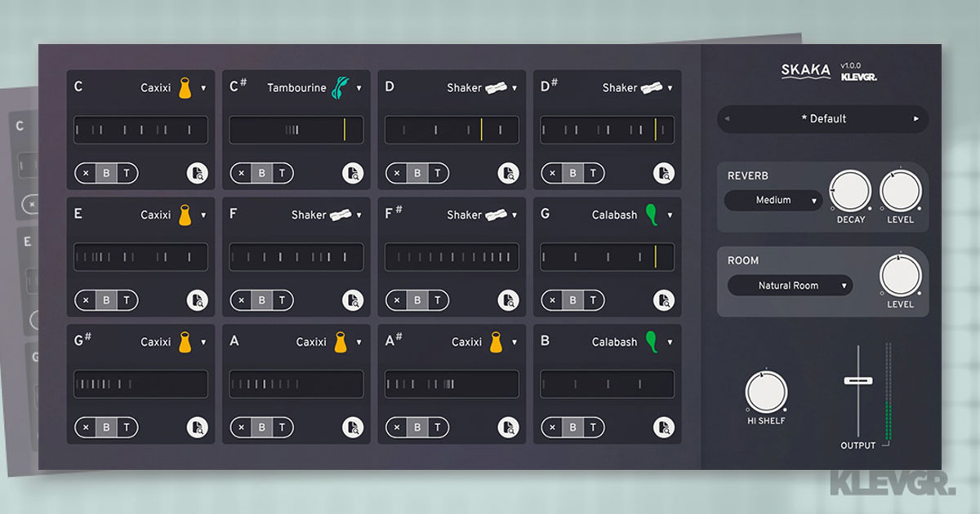This screenshot has width=980, height=514.
Task: Go to the previous preset with left arrow
Action: tap(728, 119)
